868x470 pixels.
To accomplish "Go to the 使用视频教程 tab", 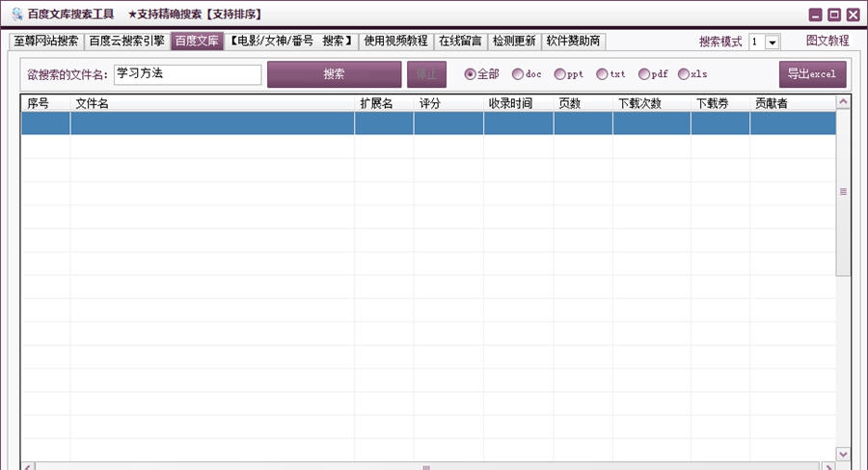I will click(x=395, y=41).
